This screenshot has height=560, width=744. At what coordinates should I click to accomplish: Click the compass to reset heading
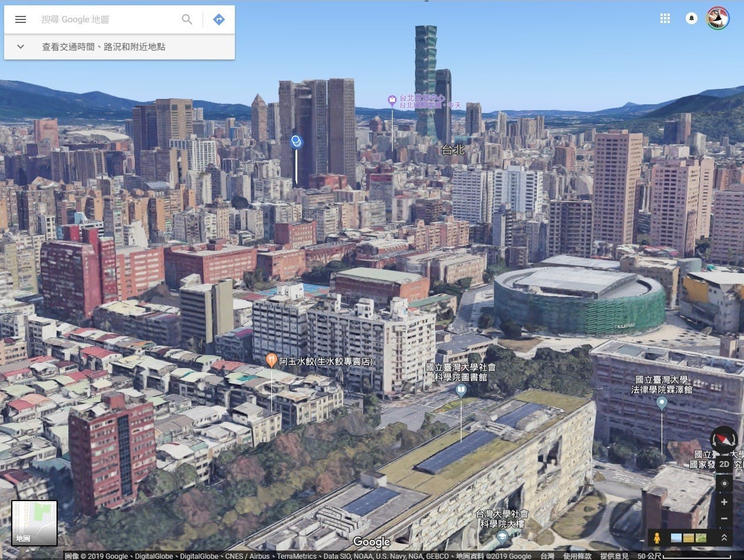(x=724, y=440)
